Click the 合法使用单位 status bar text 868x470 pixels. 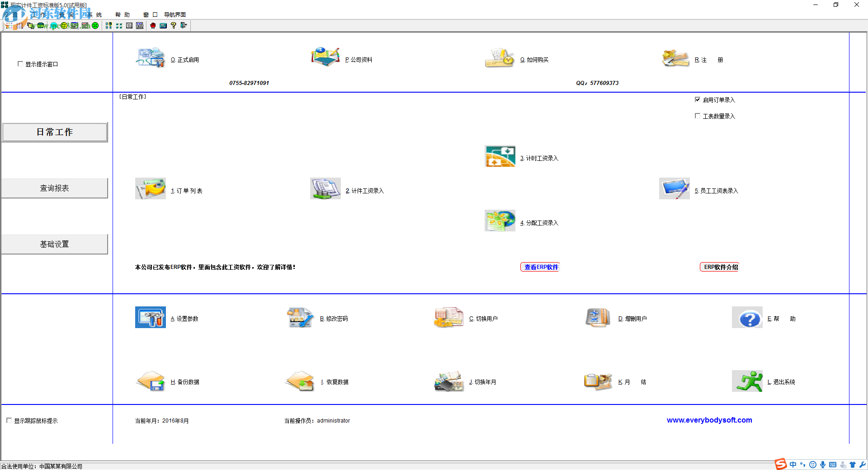click(x=42, y=466)
